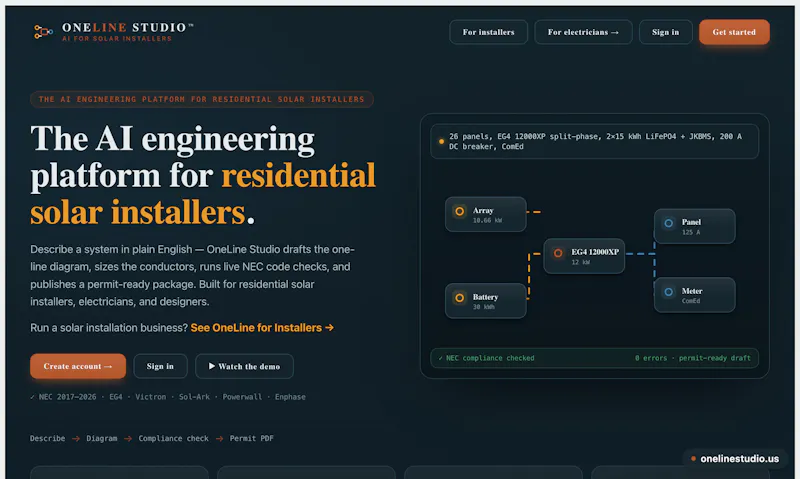Click the Sol-Ark brand text

pos(194,397)
